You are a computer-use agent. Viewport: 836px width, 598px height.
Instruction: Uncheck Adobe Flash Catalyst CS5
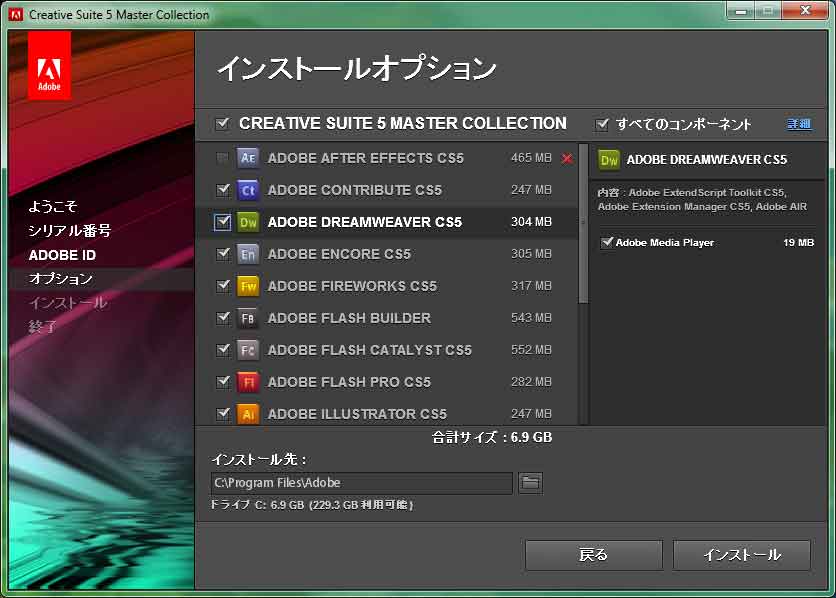tap(223, 350)
